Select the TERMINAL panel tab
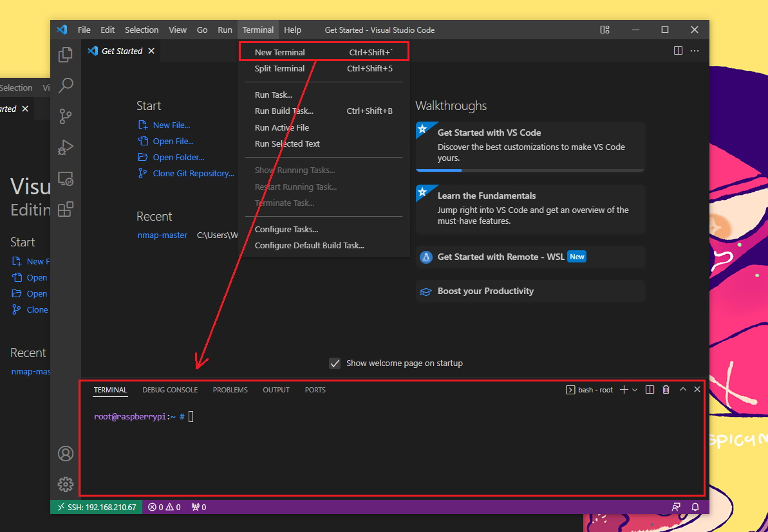This screenshot has width=768, height=532. (110, 390)
